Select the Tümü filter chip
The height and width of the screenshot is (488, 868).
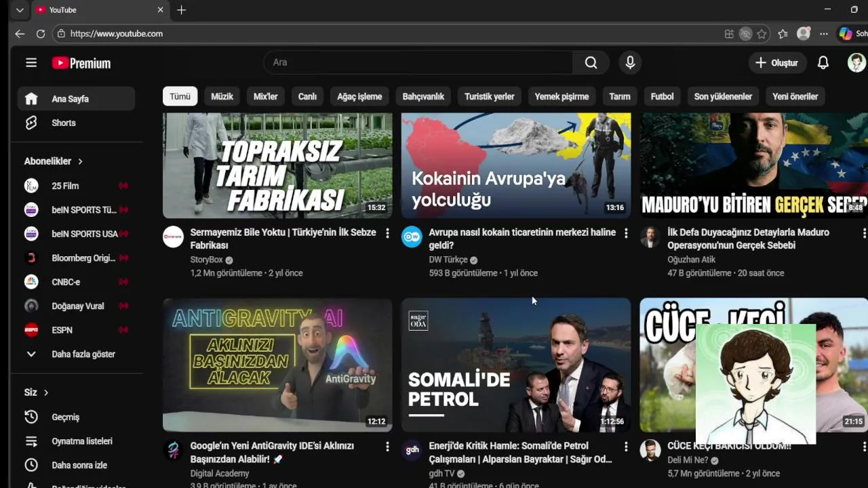[x=180, y=96]
